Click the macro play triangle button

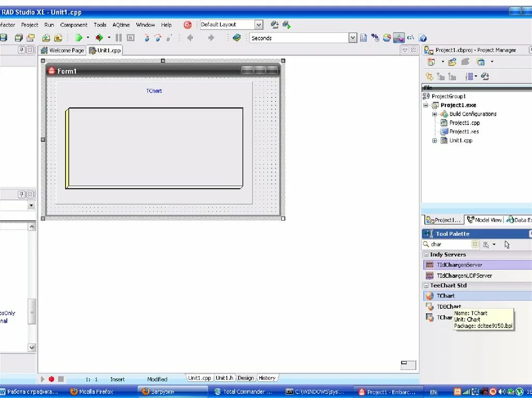click(43, 379)
